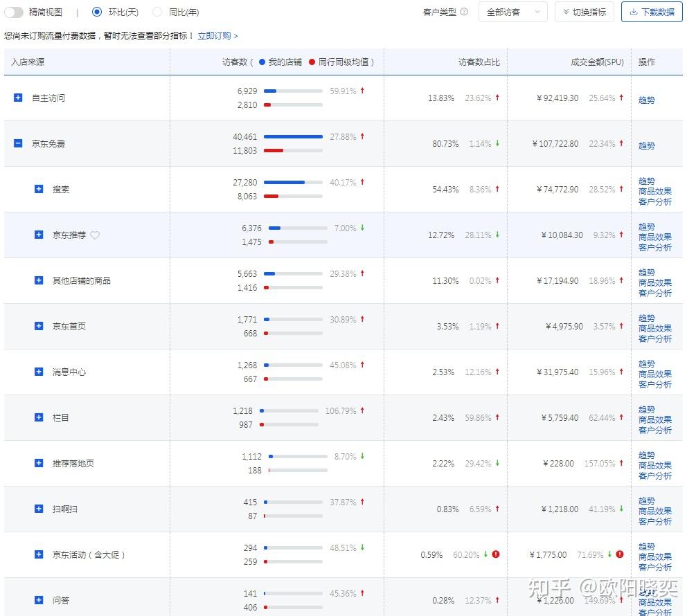Select the 同比(年) radio option

(x=157, y=12)
